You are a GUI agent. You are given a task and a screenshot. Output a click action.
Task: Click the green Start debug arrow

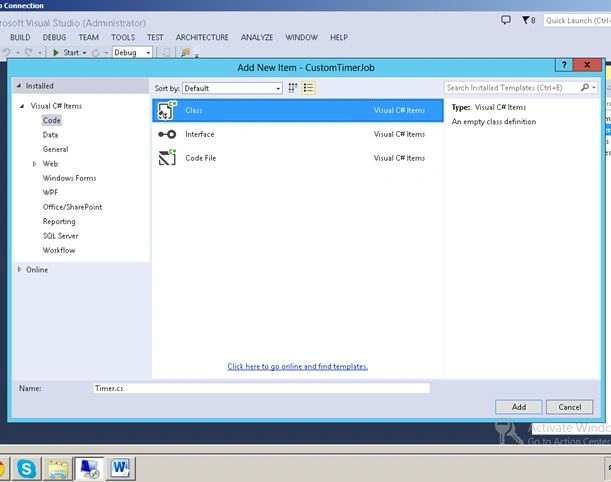click(x=56, y=53)
